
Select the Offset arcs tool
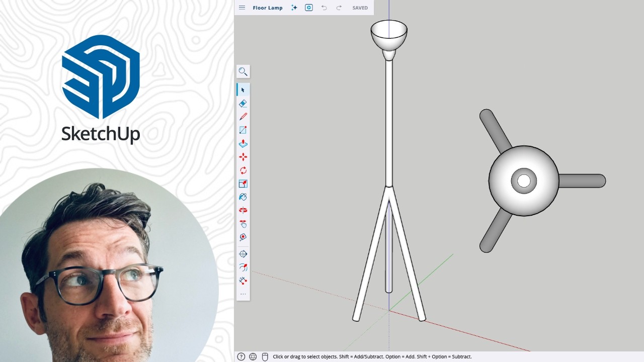pyautogui.click(x=243, y=267)
